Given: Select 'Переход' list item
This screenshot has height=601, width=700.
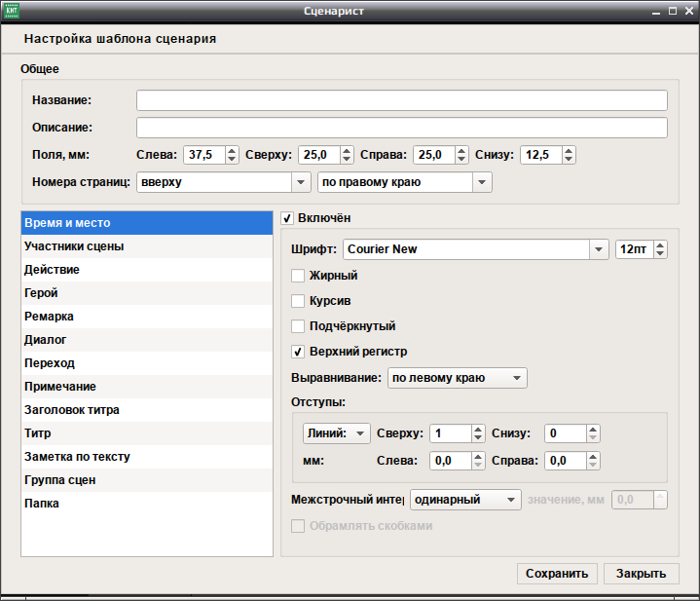Looking at the screenshot, I should click(x=147, y=363).
